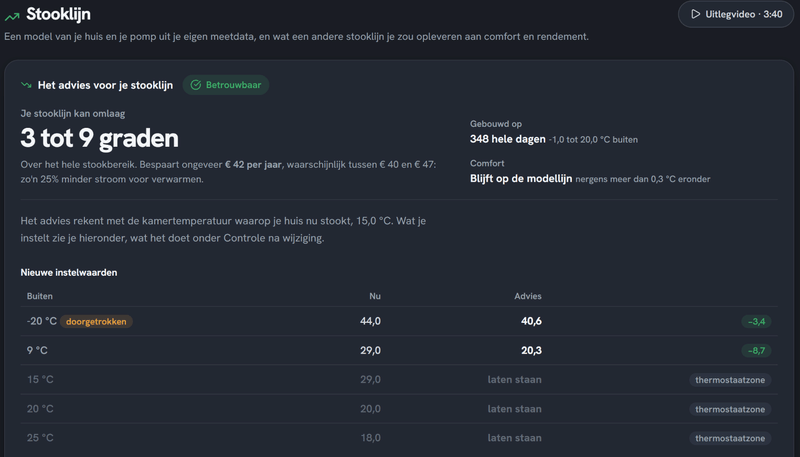This screenshot has width=800, height=457.
Task: Click the 'Advies' column header
Action: [528, 296]
